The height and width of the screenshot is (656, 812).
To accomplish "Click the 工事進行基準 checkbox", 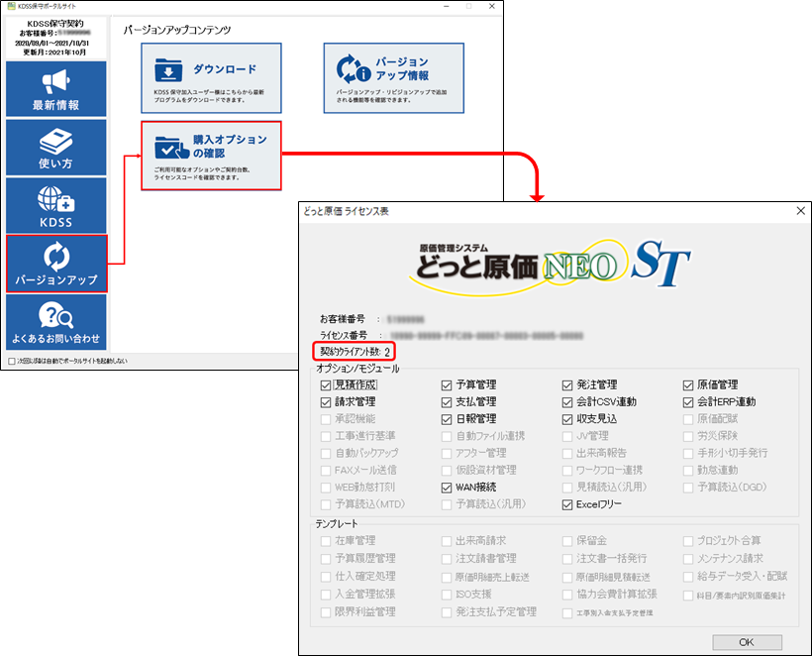I will pyautogui.click(x=326, y=437).
